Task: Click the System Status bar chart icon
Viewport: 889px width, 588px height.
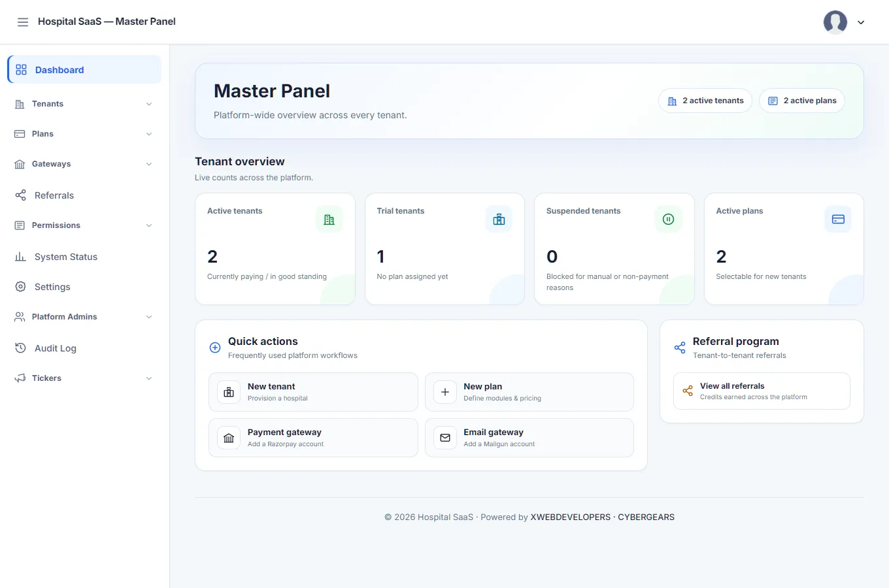Action: coord(21,257)
